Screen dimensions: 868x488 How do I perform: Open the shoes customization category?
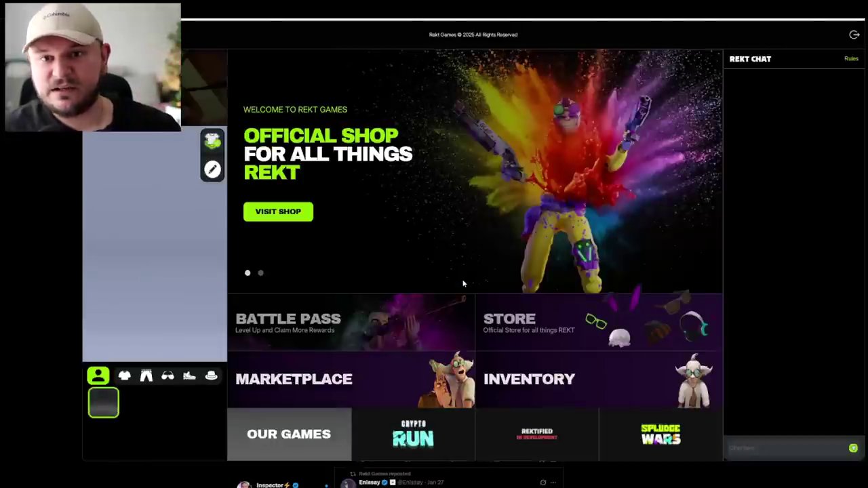(189, 375)
